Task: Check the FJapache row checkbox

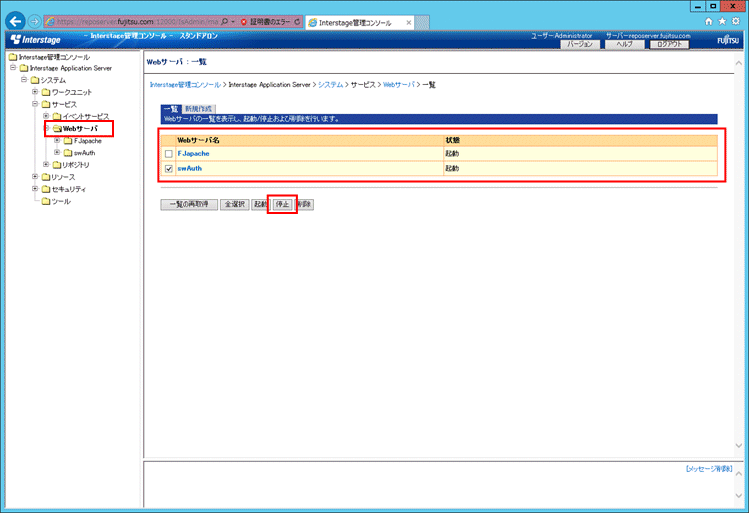Action: pyautogui.click(x=169, y=154)
